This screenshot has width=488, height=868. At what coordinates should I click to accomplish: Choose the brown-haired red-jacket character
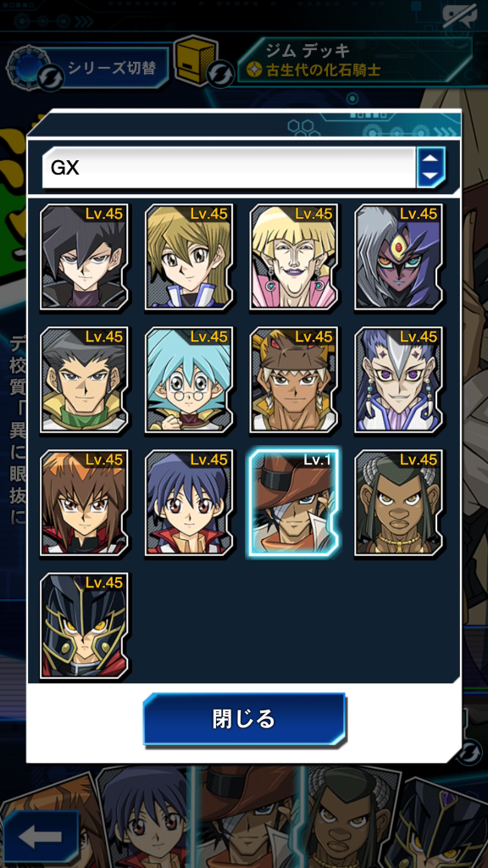click(84, 503)
